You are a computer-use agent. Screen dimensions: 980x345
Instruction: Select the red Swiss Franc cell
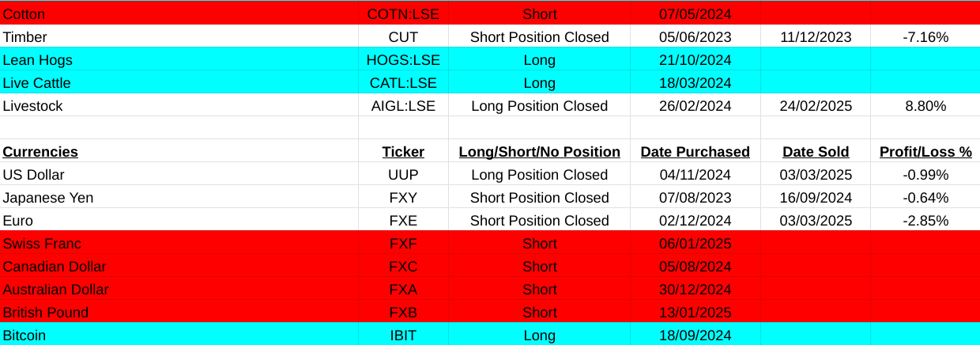click(x=42, y=244)
